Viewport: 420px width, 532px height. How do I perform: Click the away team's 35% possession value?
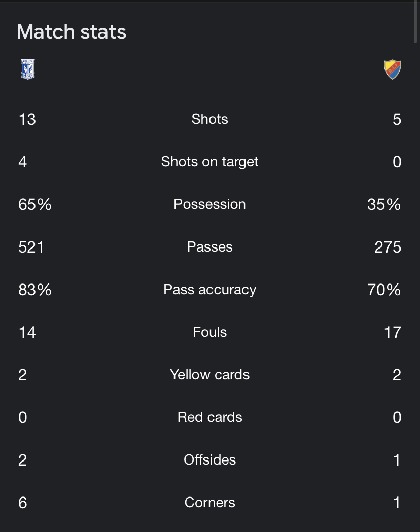(384, 204)
